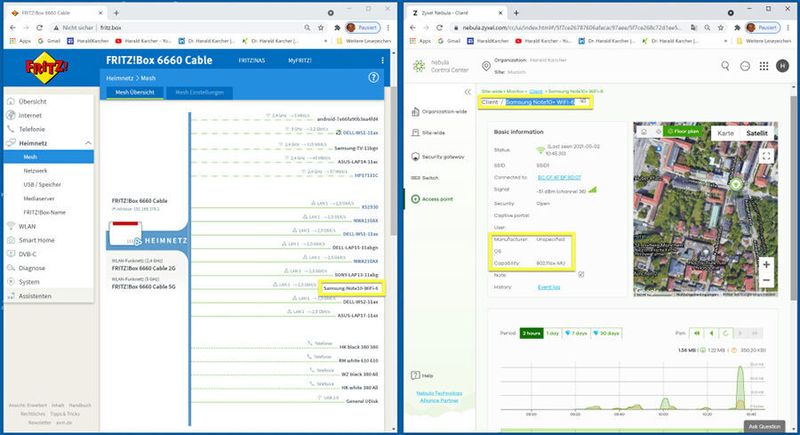
Task: Click the FRITZ! logo
Action: click(46, 67)
